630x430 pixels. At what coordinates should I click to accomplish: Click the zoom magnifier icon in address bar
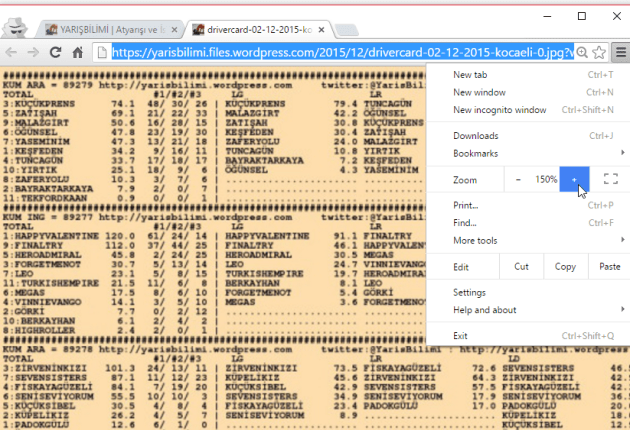582,52
